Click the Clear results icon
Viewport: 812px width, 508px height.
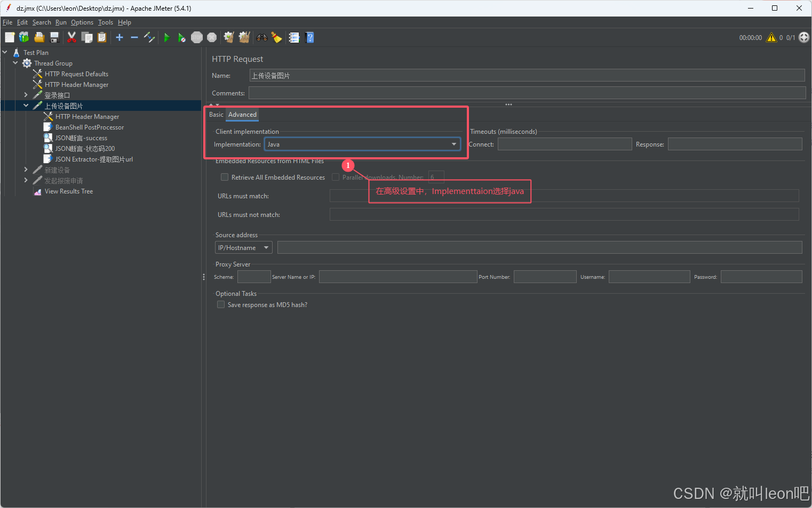coord(229,37)
